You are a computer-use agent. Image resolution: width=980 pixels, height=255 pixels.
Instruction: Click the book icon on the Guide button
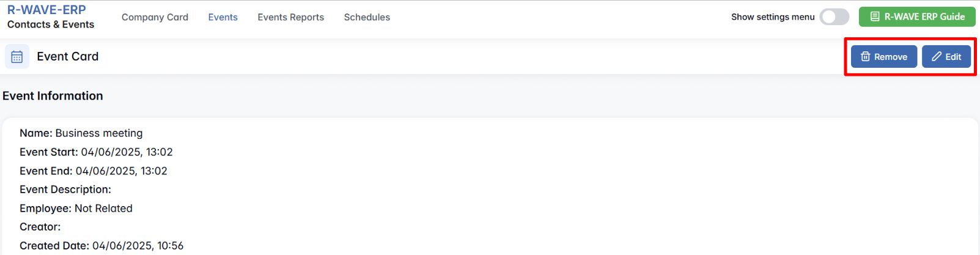pyautogui.click(x=875, y=17)
